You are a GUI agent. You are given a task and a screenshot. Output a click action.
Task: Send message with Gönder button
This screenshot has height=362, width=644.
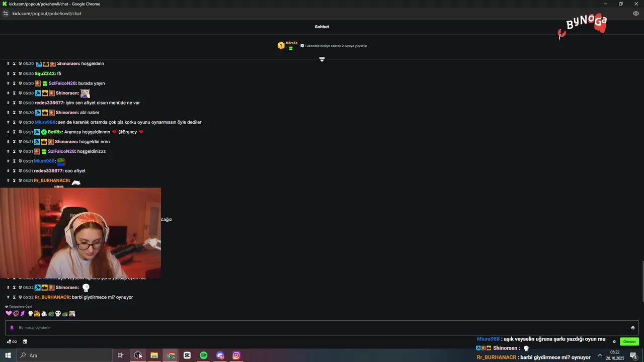click(x=629, y=342)
